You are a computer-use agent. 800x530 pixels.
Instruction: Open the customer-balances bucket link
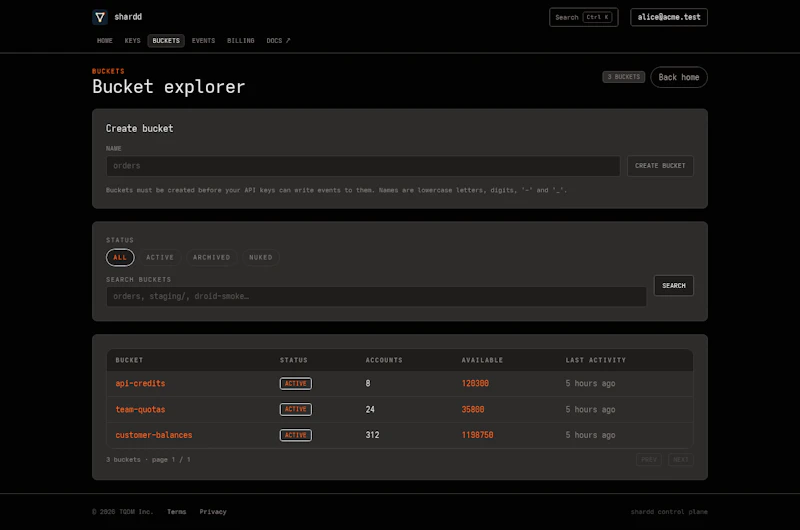(154, 435)
